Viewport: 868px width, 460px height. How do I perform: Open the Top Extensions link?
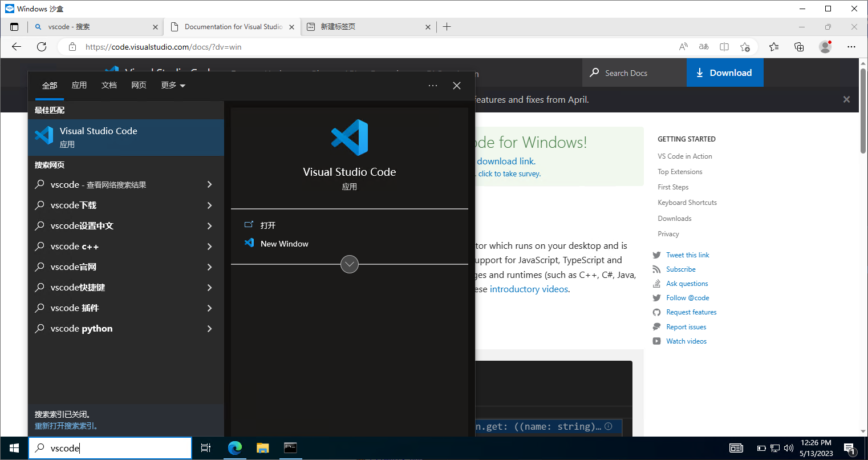pos(680,171)
